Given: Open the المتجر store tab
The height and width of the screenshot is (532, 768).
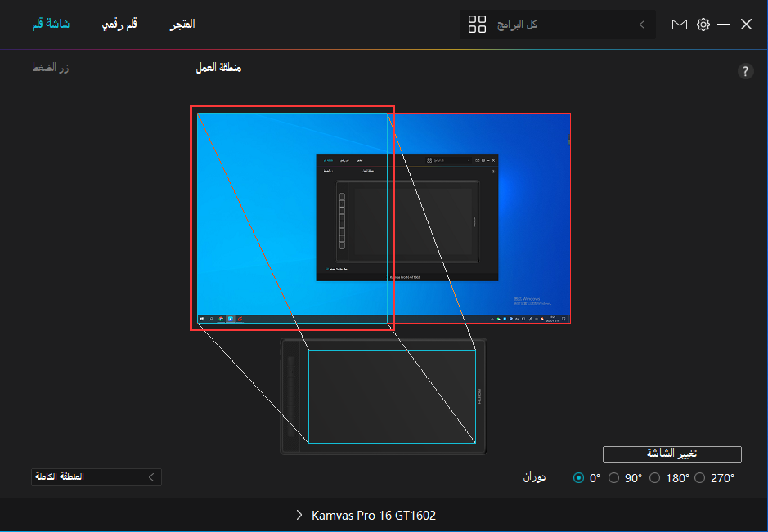Looking at the screenshot, I should [182, 24].
